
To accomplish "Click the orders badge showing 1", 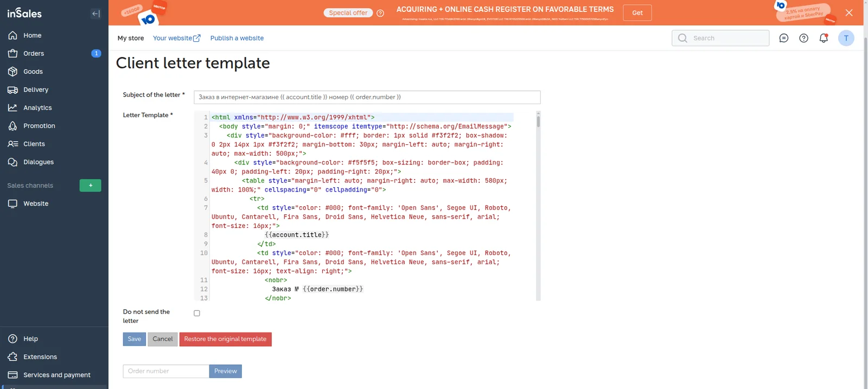I will [x=96, y=53].
